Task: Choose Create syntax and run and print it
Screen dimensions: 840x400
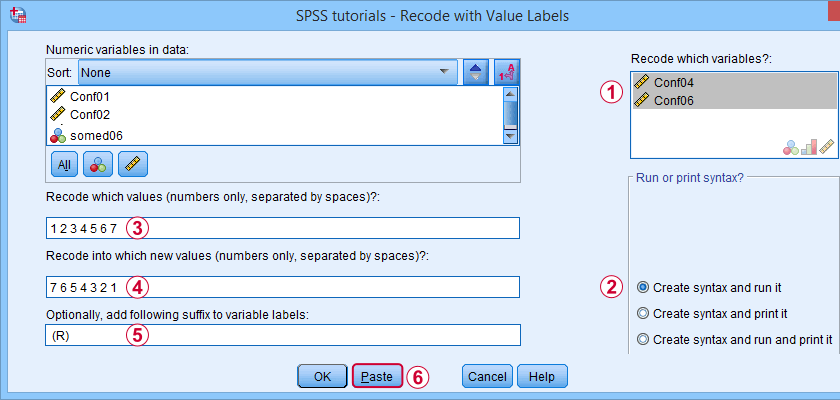Action: [734, 339]
